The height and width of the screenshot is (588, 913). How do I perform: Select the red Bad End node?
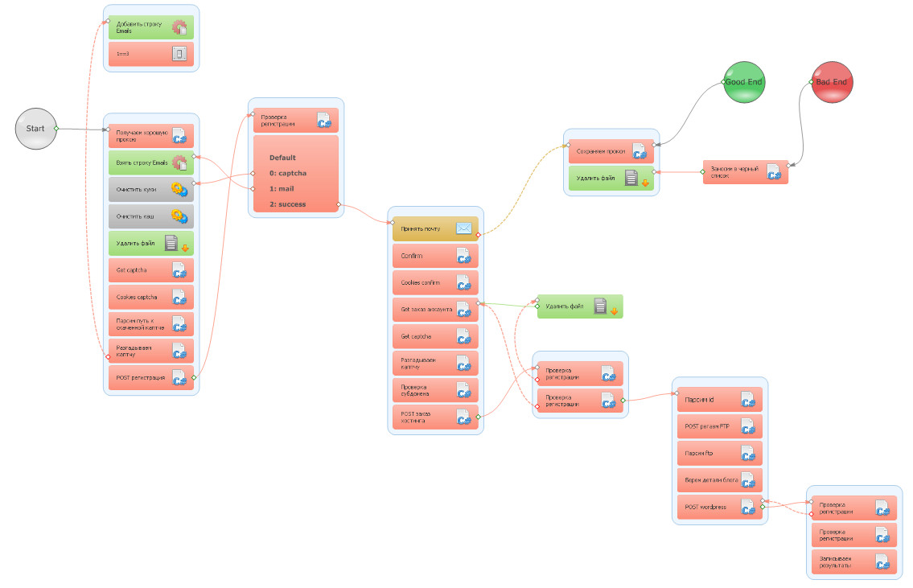coord(832,82)
